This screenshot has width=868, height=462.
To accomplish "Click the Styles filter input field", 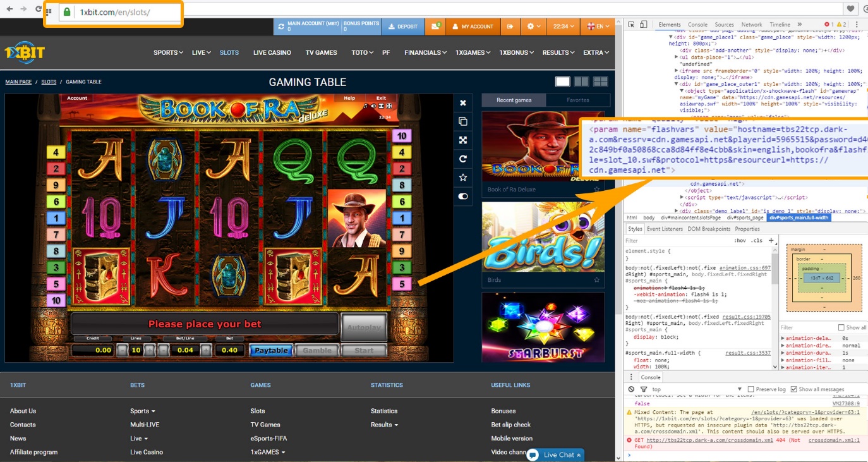I will [x=677, y=241].
